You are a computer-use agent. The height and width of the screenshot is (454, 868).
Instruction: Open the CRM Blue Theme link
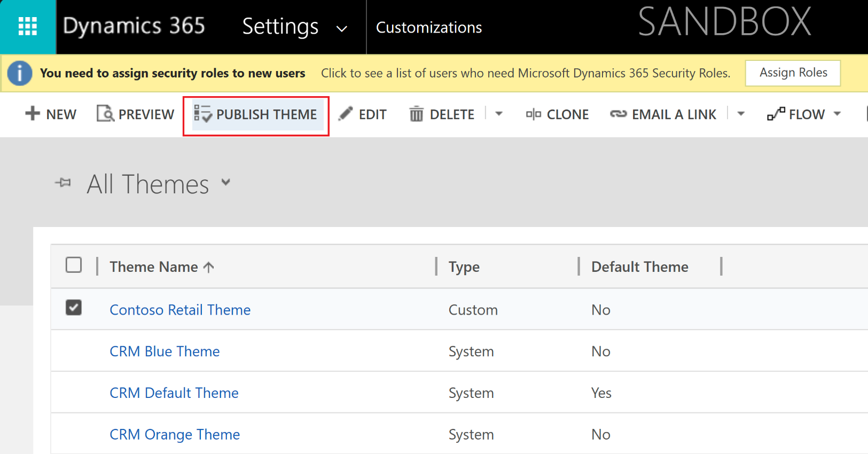click(165, 351)
